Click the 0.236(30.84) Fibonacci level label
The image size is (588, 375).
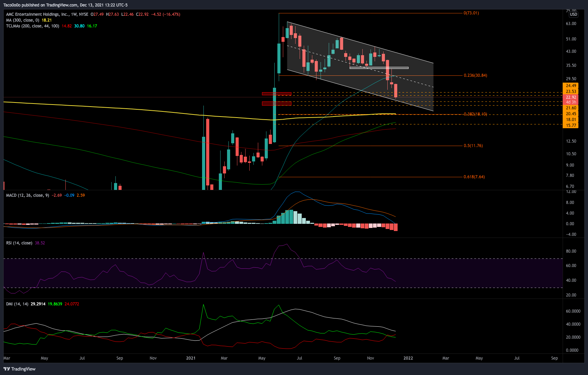point(475,75)
